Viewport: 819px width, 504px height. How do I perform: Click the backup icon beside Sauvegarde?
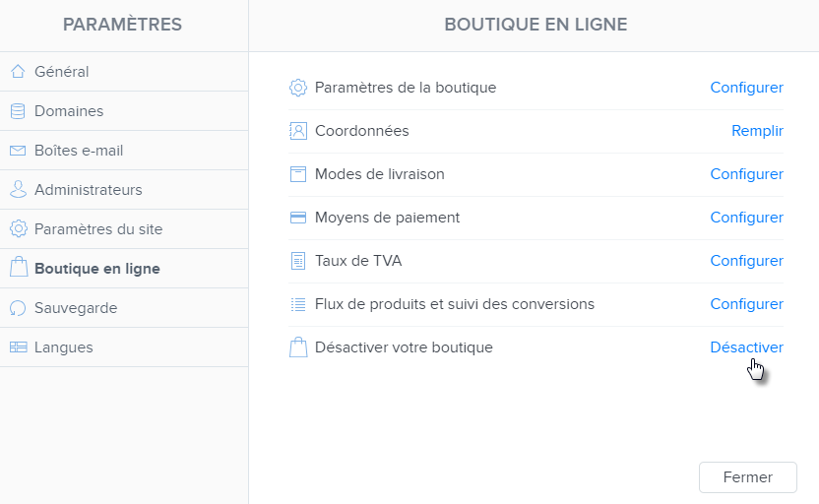[x=18, y=308]
